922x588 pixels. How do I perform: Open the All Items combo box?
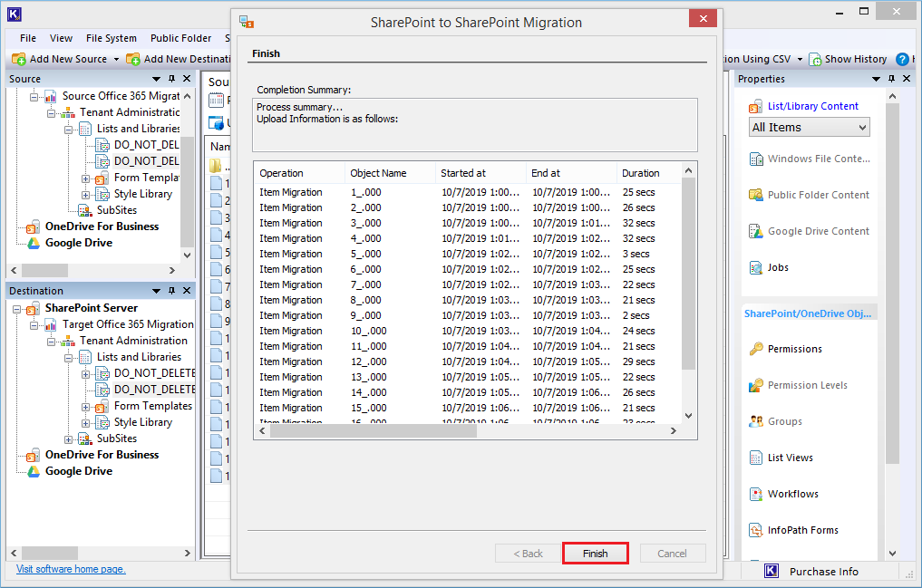[x=809, y=128]
